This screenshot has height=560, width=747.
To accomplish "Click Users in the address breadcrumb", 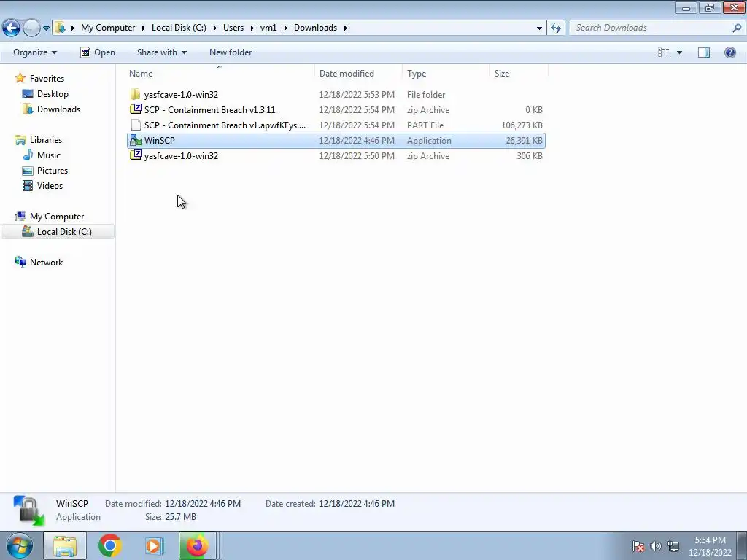I will pos(233,28).
